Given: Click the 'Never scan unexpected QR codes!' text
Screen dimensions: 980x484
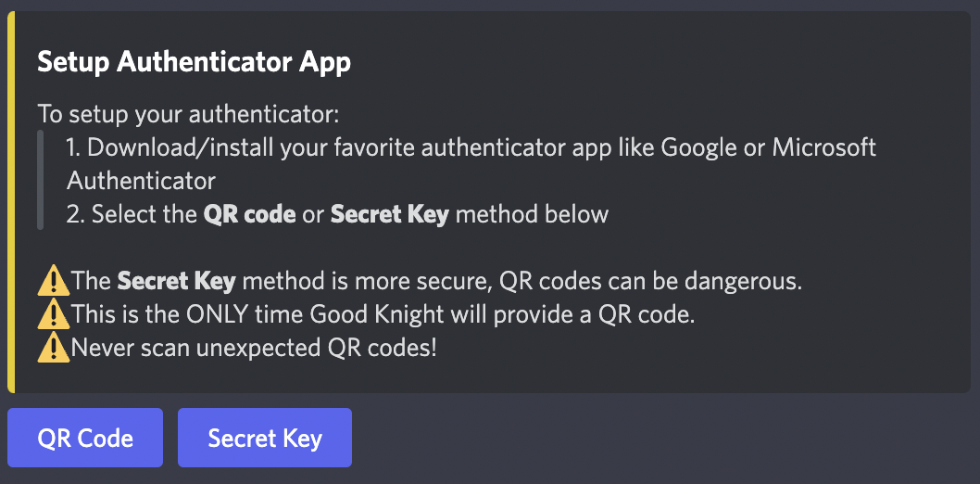Looking at the screenshot, I should click(254, 349).
